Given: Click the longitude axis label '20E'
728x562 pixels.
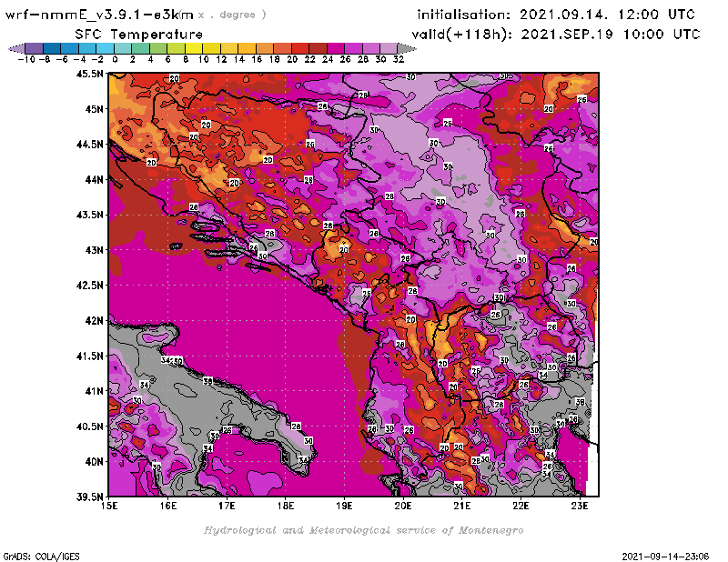Looking at the screenshot, I should point(403,506).
